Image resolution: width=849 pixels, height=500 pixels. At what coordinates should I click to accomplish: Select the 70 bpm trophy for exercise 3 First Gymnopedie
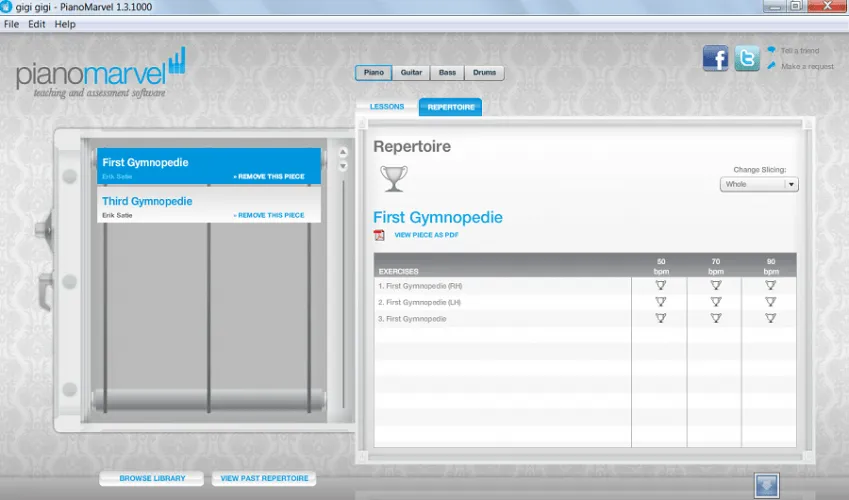716,318
